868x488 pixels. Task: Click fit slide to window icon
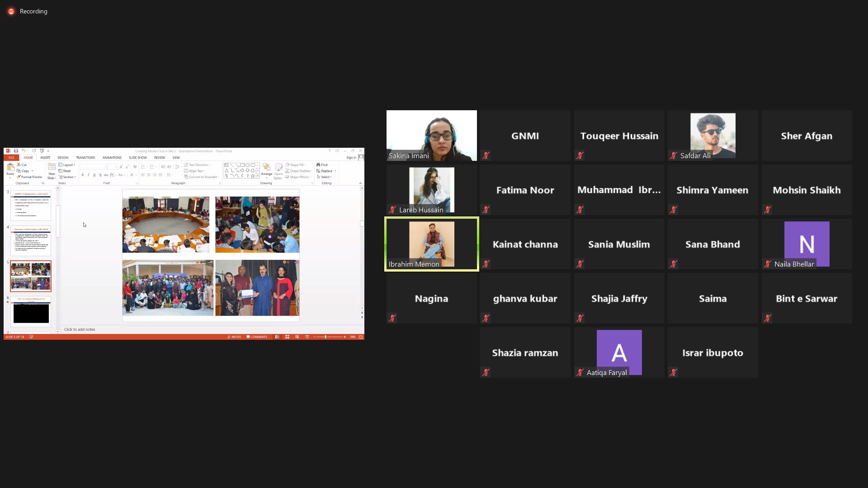(361, 337)
